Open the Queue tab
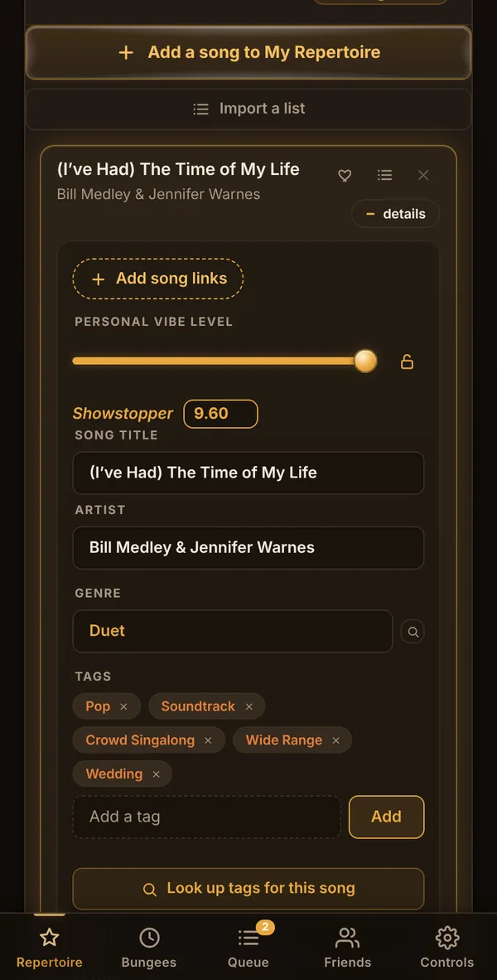497x980 pixels. click(248, 948)
